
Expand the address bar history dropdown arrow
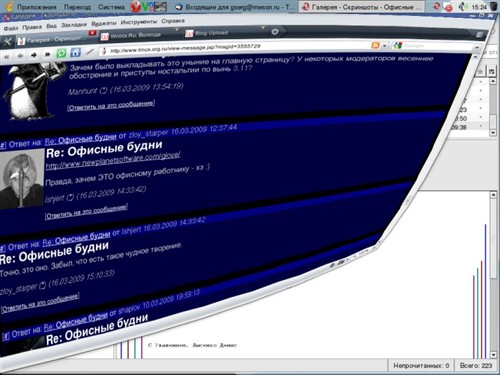coord(385,45)
